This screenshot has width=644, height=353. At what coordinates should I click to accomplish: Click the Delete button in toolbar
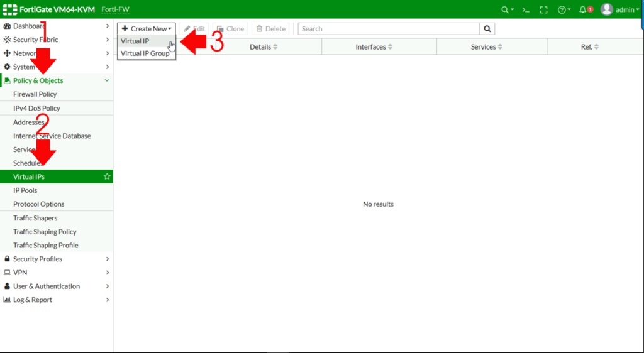[271, 29]
